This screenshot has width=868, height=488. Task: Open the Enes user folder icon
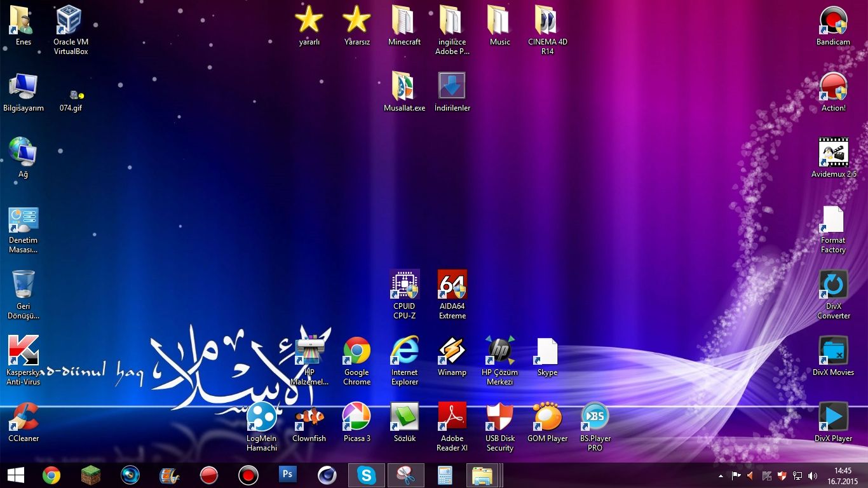point(23,27)
